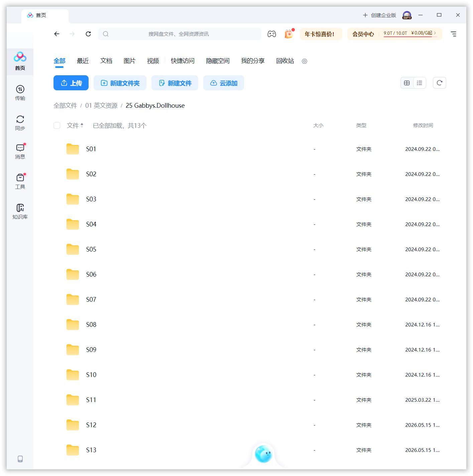
Task: Refresh the file list
Action: (x=440, y=83)
